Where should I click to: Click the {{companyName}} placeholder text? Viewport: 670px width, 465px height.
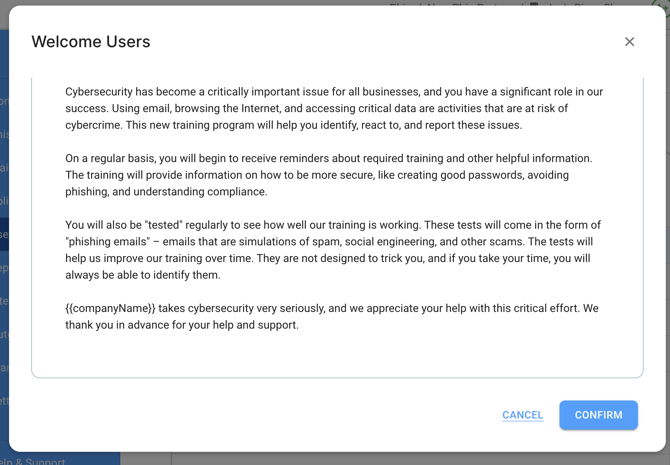click(110, 308)
